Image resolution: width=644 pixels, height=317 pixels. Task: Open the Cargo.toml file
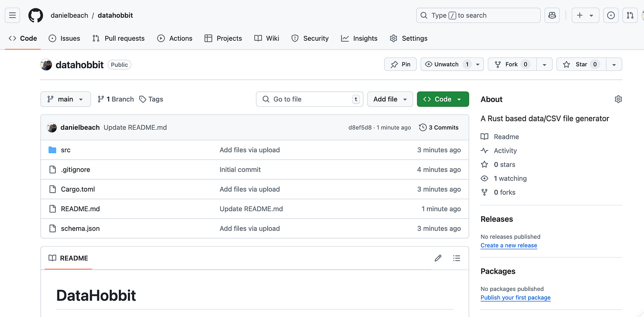(78, 189)
